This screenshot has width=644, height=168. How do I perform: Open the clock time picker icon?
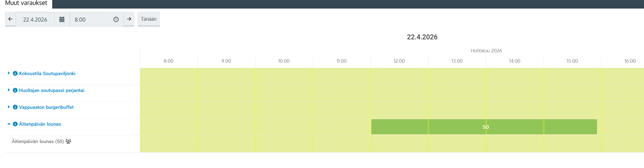pos(116,19)
